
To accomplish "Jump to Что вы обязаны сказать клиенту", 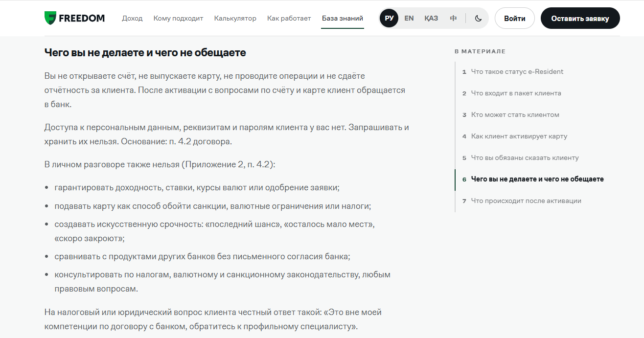I will [525, 158].
